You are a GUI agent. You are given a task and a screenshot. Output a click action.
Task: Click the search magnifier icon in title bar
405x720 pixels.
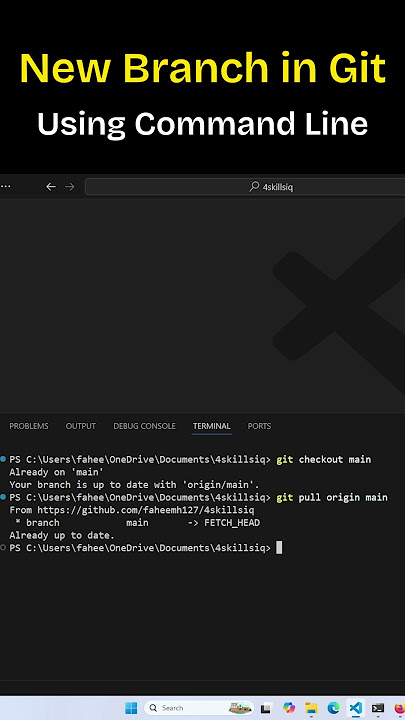coord(254,186)
